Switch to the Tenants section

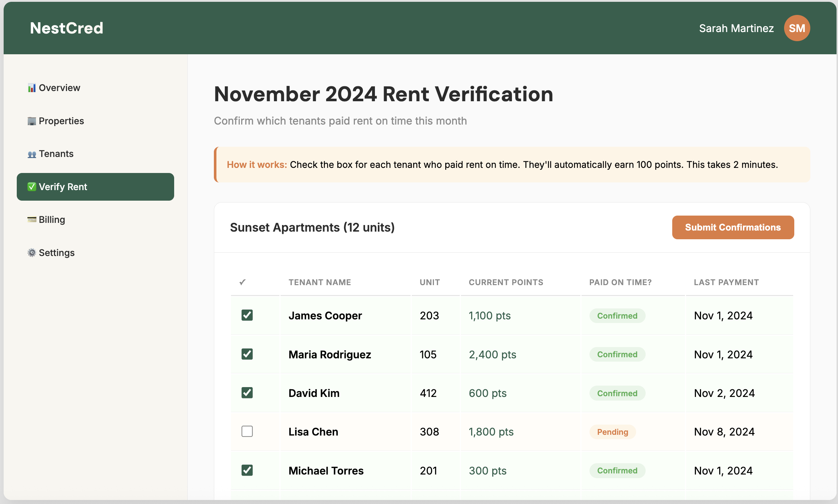56,154
